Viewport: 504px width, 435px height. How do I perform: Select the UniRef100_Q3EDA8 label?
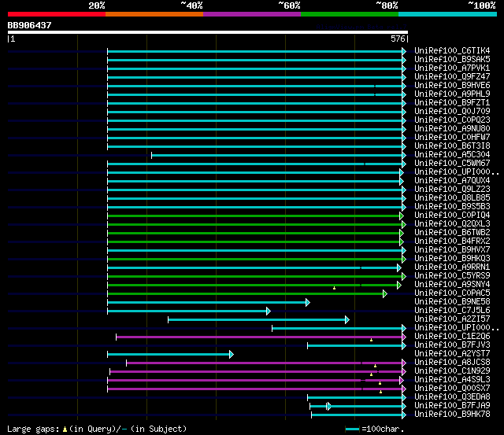point(452,397)
